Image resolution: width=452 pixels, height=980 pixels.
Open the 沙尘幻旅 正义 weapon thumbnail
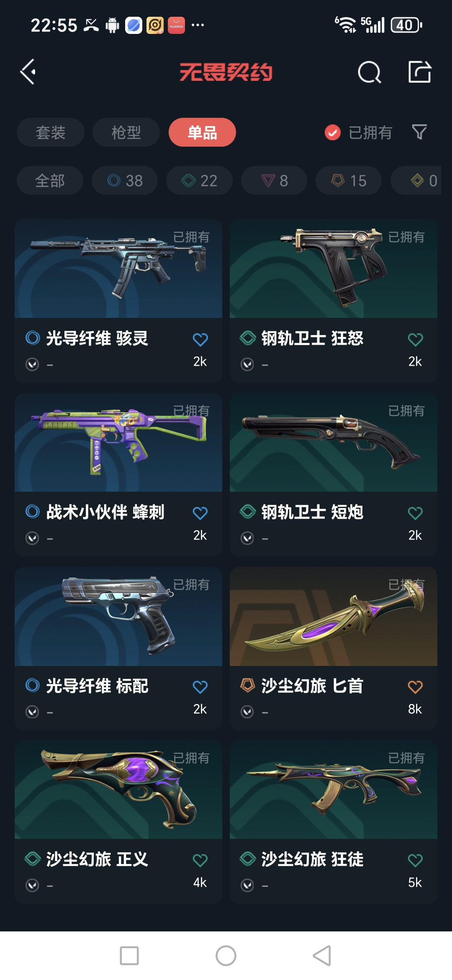[118, 789]
